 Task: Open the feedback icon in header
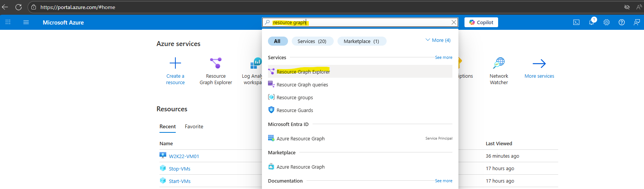637,22
